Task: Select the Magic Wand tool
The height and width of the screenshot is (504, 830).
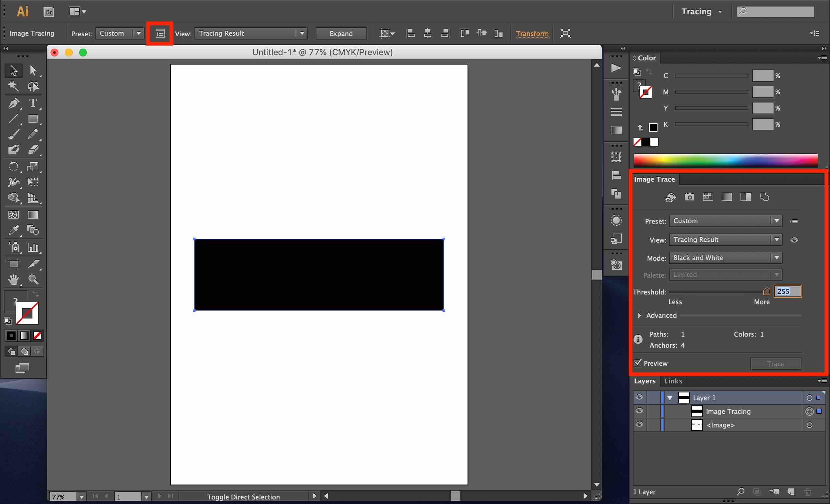Action: pyautogui.click(x=14, y=86)
